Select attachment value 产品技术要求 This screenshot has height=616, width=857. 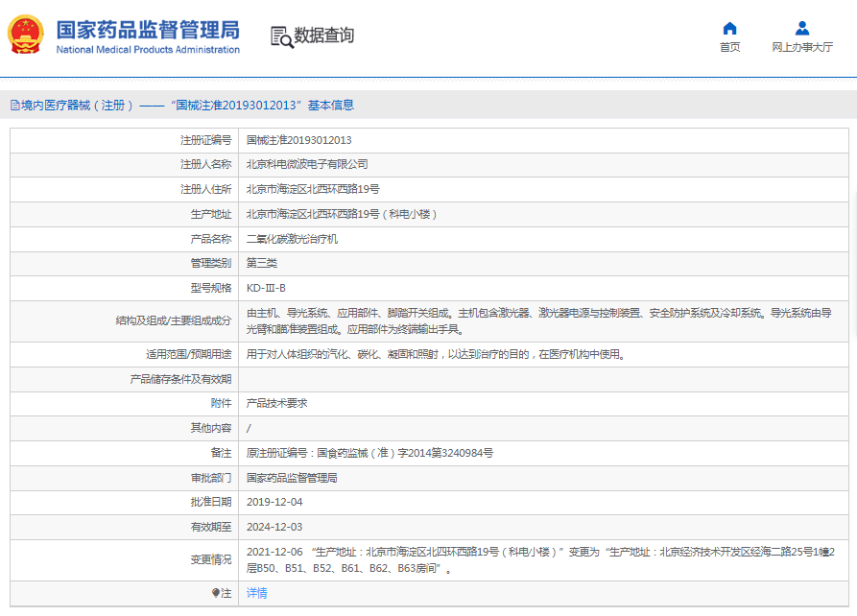tap(277, 403)
